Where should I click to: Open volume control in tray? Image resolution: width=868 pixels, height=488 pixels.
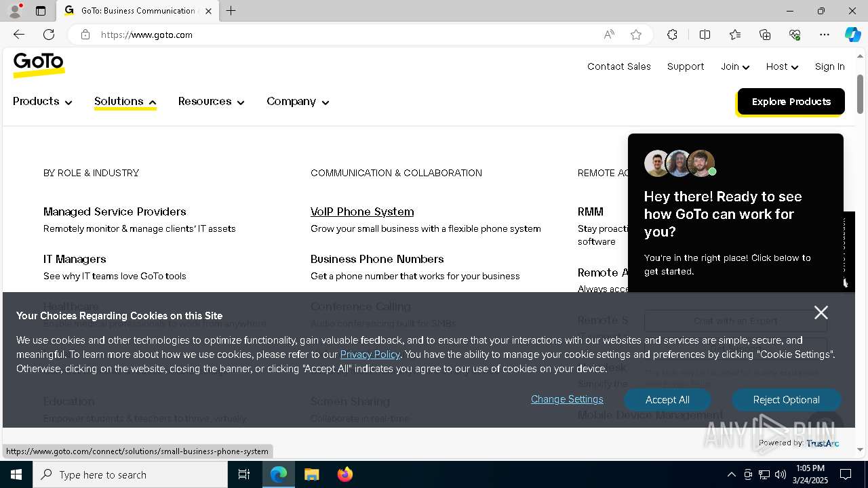click(781, 474)
